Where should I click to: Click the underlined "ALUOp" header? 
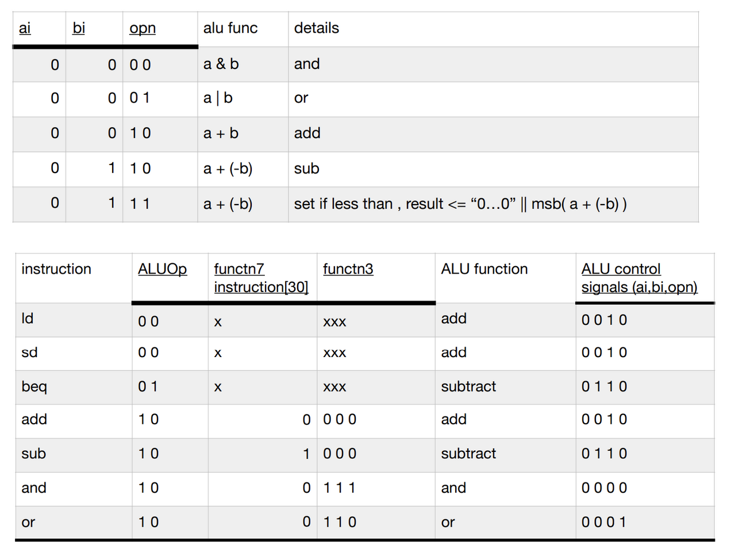(x=162, y=269)
